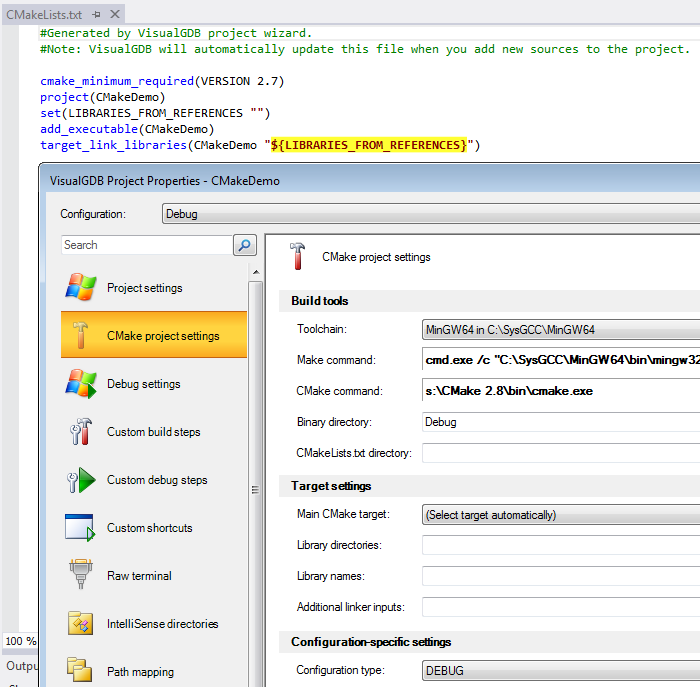This screenshot has height=687, width=700.
Task: Click the add_executable(CMakeDemo) line
Action: [127, 129]
